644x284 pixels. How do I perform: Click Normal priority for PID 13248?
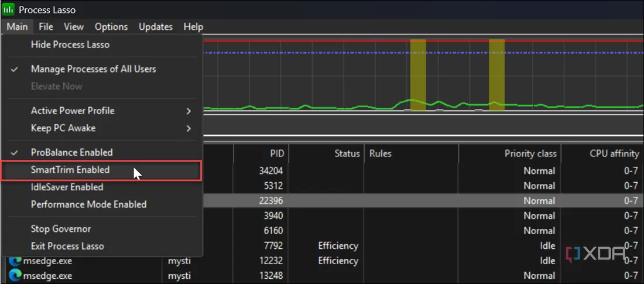click(539, 276)
